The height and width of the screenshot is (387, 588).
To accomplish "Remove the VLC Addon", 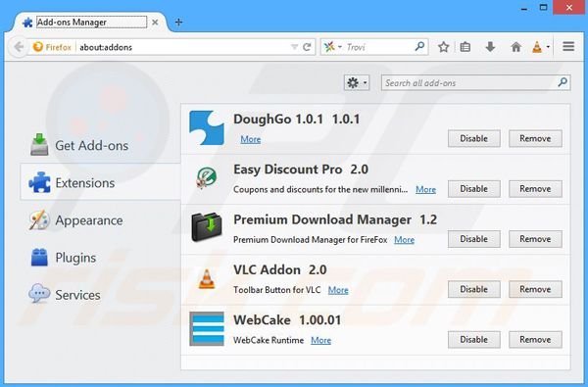I will (x=535, y=289).
